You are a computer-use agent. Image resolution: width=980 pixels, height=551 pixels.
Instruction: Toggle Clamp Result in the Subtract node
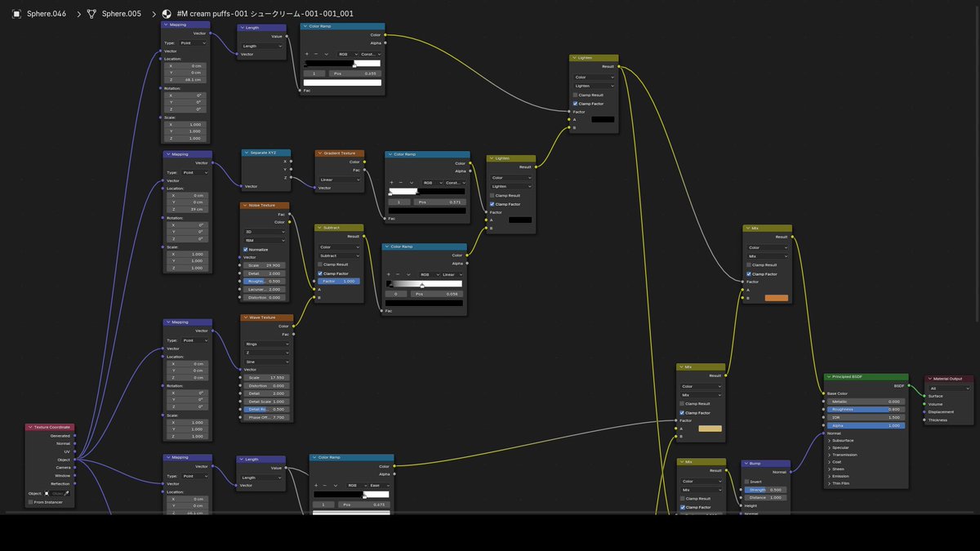pyautogui.click(x=320, y=264)
